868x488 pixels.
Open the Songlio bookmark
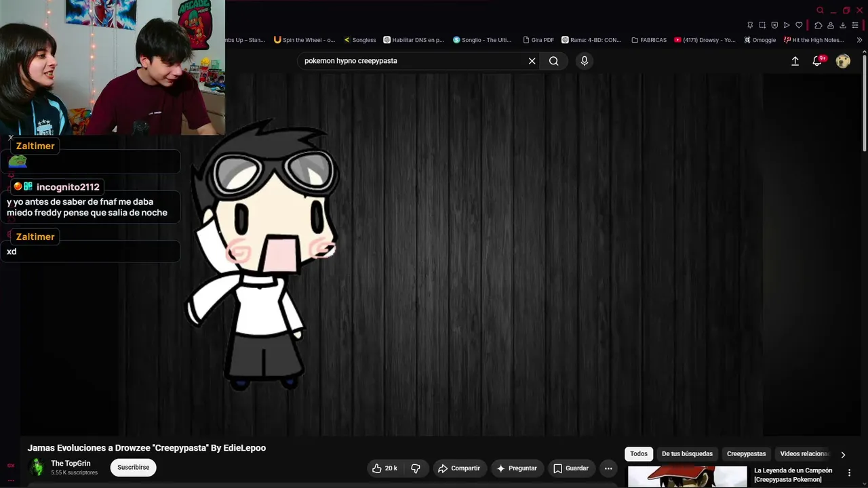[x=482, y=40]
